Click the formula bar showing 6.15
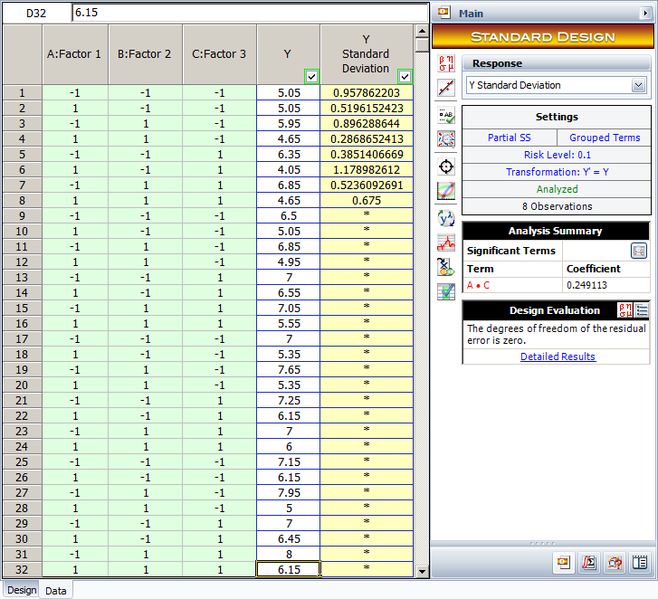 250,12
